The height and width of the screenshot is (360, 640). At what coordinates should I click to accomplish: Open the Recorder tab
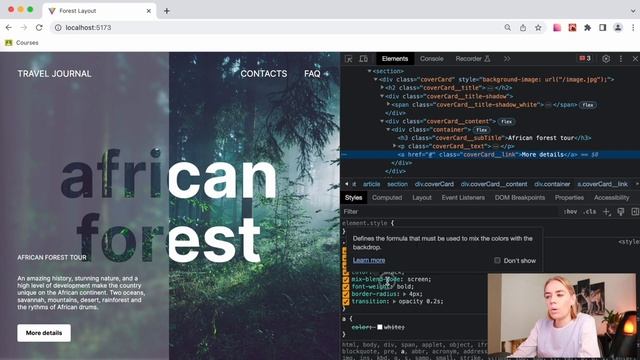[473, 59]
